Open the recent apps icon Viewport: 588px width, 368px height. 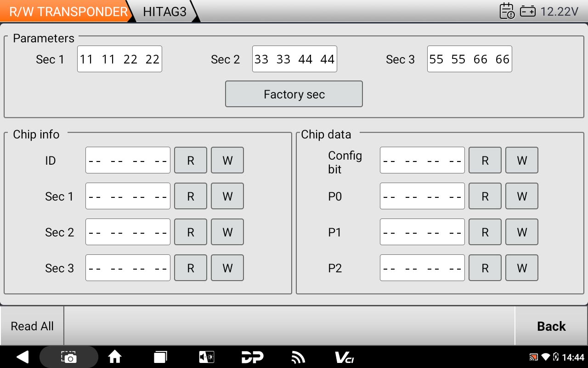tap(160, 357)
